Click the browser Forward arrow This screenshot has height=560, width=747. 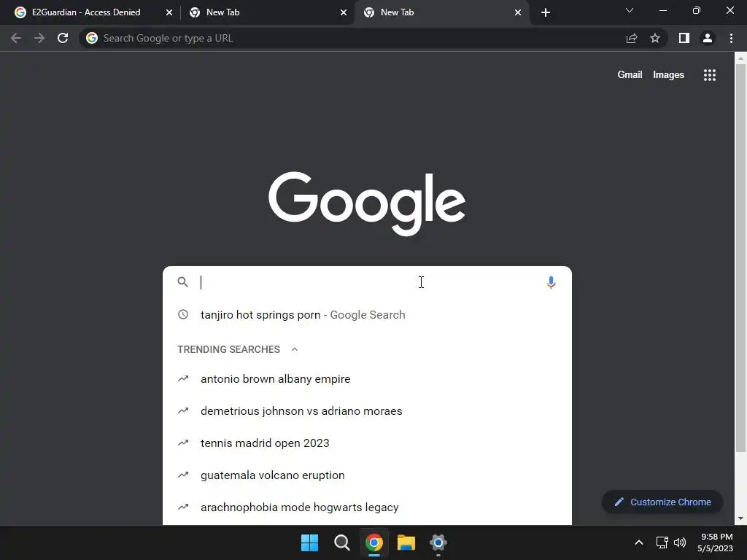pyautogui.click(x=39, y=38)
